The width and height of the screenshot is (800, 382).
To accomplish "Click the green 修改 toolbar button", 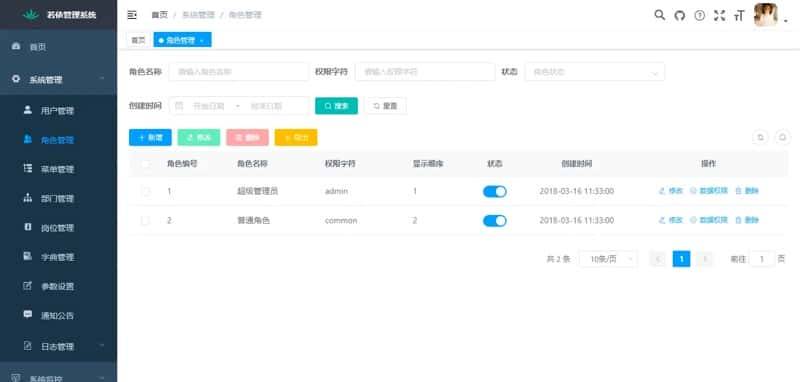I will 198,137.
